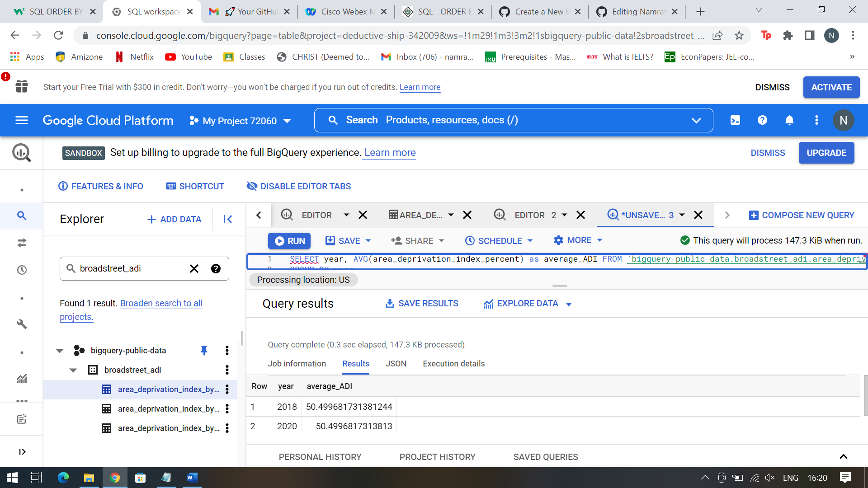Open Scheduled queries clock icon in sidebar
Image resolution: width=868 pixels, height=488 pixels.
(x=22, y=270)
